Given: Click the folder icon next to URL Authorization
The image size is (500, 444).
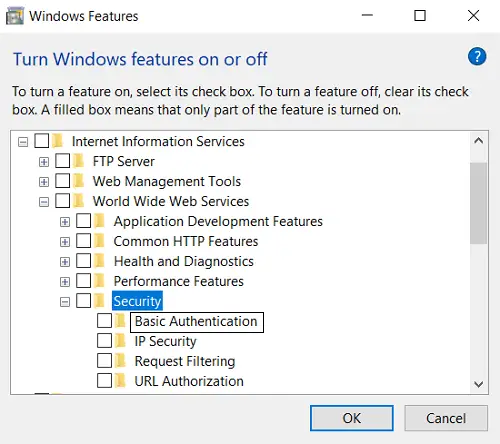Looking at the screenshot, I should pyautogui.click(x=120, y=381).
